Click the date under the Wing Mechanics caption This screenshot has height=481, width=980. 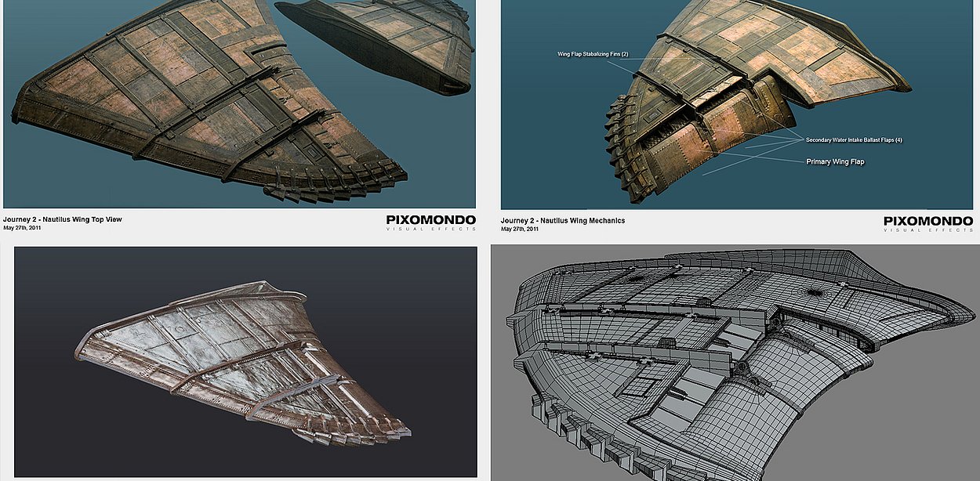pyautogui.click(x=519, y=230)
